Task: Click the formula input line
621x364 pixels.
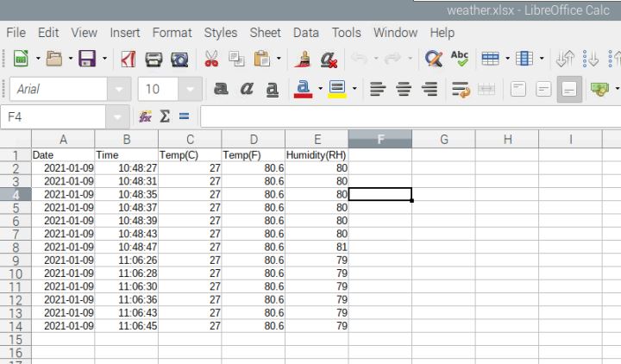Action: pos(411,116)
